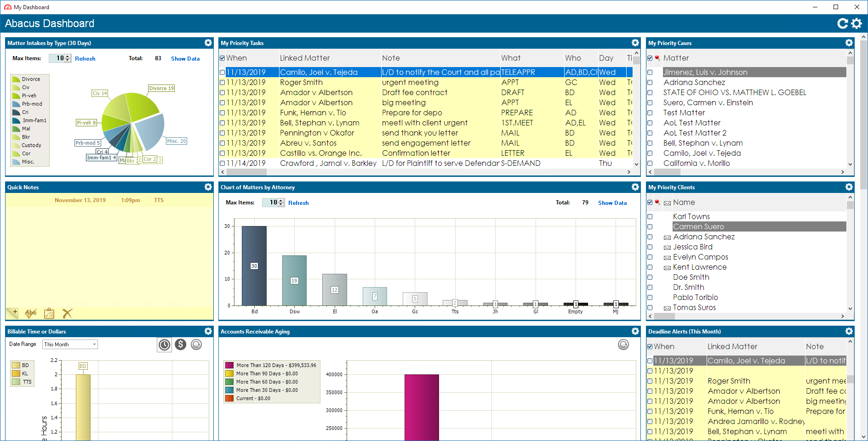Open the Date Range This Month dropdown

point(70,345)
